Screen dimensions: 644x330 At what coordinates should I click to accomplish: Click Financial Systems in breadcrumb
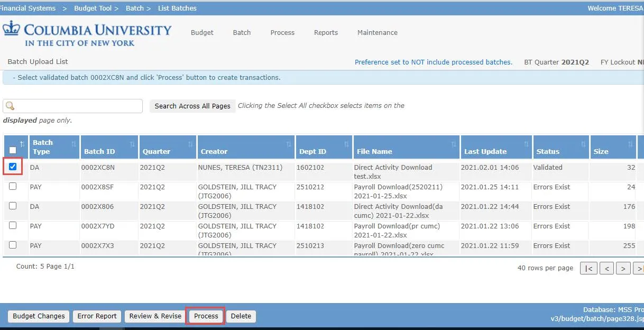point(27,8)
